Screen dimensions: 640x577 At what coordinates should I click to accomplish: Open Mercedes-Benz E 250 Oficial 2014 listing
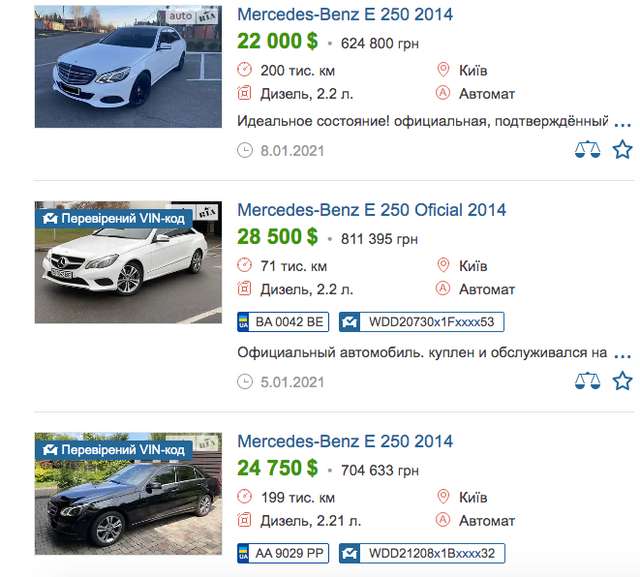(x=371, y=210)
